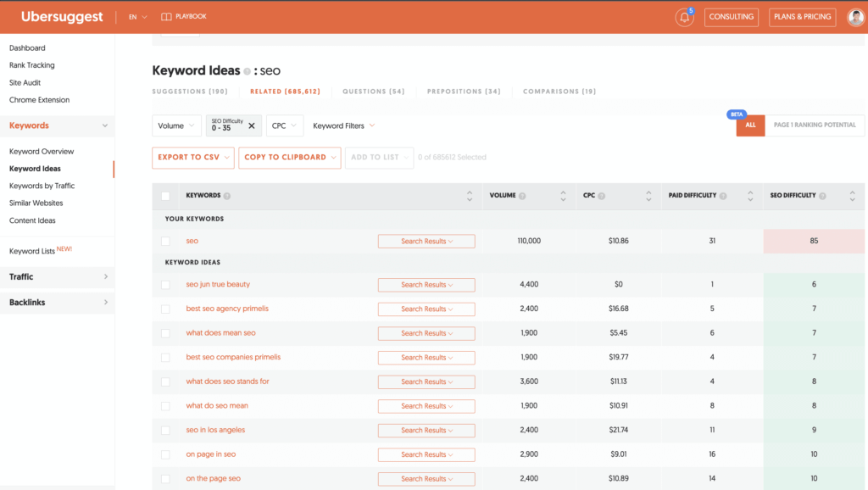Open Chrome Extension in sidebar

39,100
